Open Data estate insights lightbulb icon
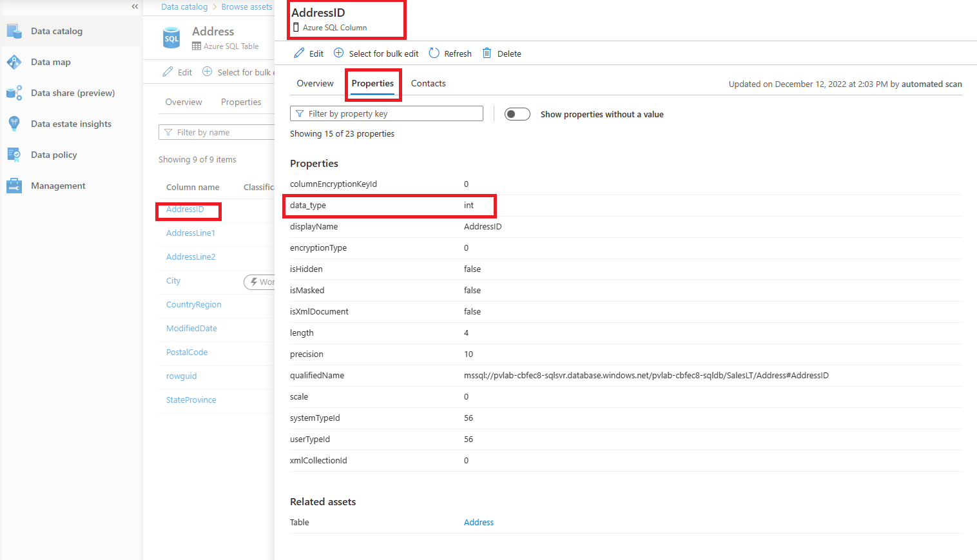This screenshot has height=560, width=977. (x=14, y=124)
